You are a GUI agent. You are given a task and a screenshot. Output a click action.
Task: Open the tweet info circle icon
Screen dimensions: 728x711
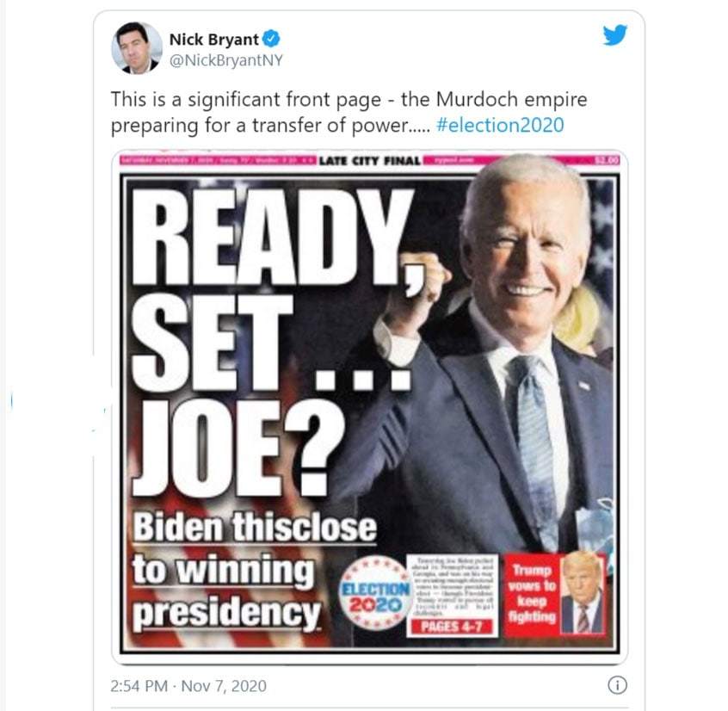(617, 685)
